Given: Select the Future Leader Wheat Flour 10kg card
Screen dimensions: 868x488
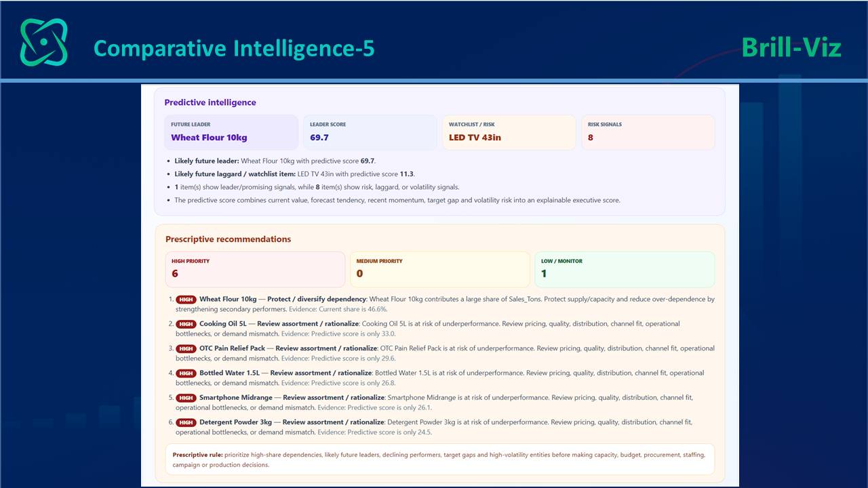Looking at the screenshot, I should [x=231, y=132].
